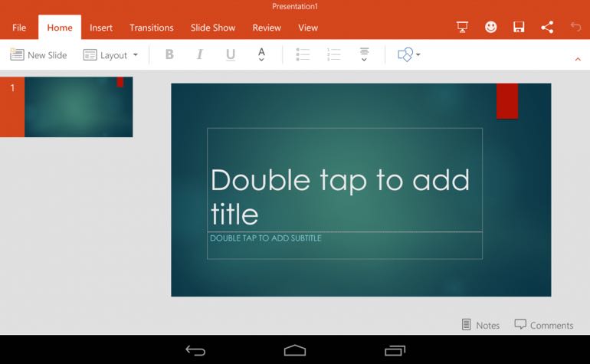Select slide 1 thumbnail
Screen dimensions: 590x364
(x=78, y=107)
